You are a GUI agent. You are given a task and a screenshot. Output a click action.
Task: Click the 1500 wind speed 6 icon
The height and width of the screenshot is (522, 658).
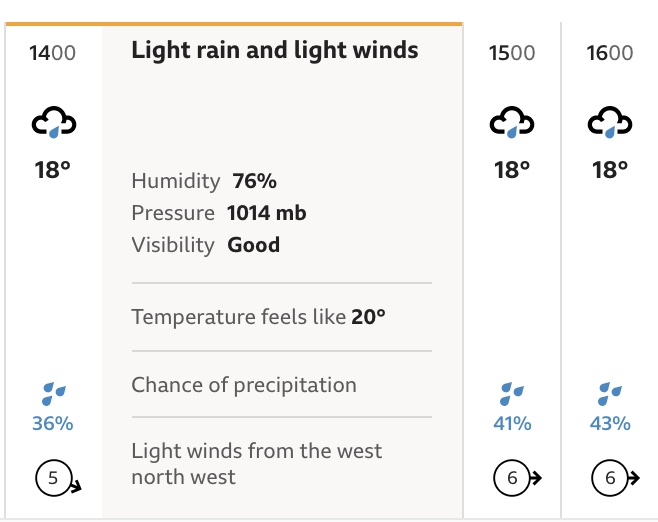517,478
